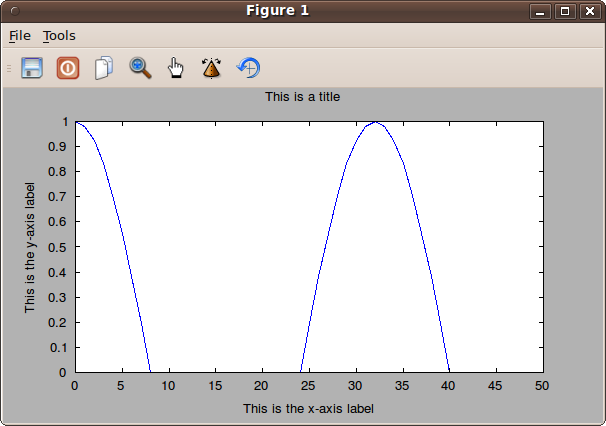Click the x-axis label text

(308, 408)
